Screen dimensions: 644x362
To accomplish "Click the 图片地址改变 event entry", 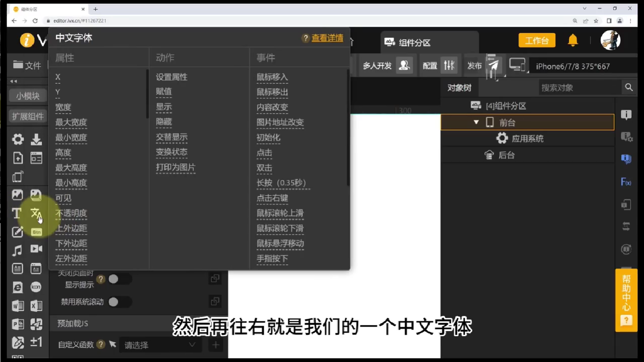I will tap(280, 122).
